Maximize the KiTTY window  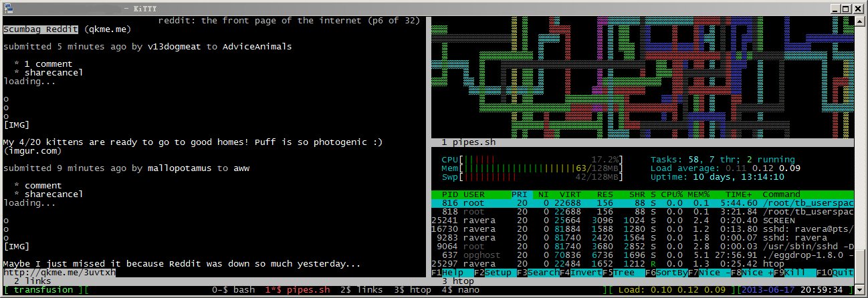[847, 7]
